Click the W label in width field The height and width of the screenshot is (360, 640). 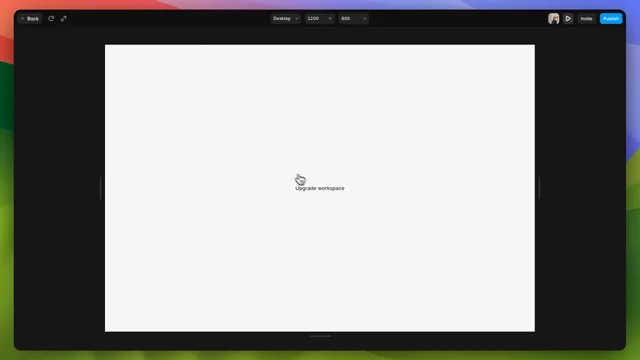tap(330, 18)
